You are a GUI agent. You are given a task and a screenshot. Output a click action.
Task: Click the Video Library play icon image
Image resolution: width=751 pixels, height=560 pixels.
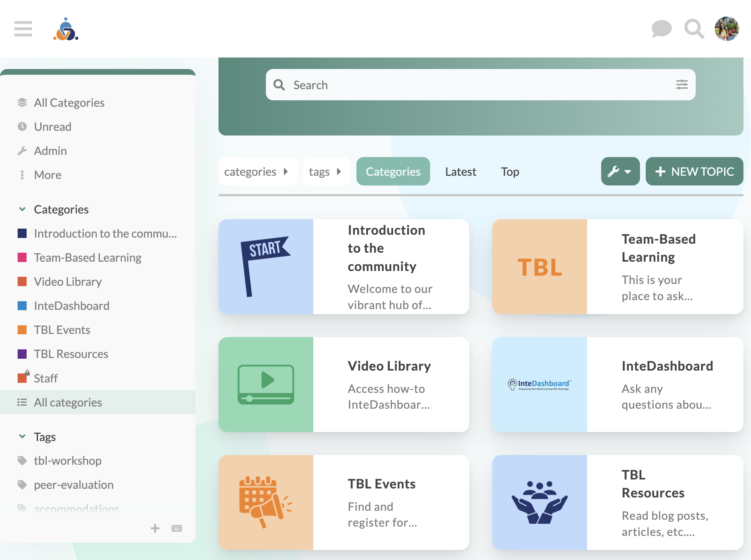coord(266,385)
